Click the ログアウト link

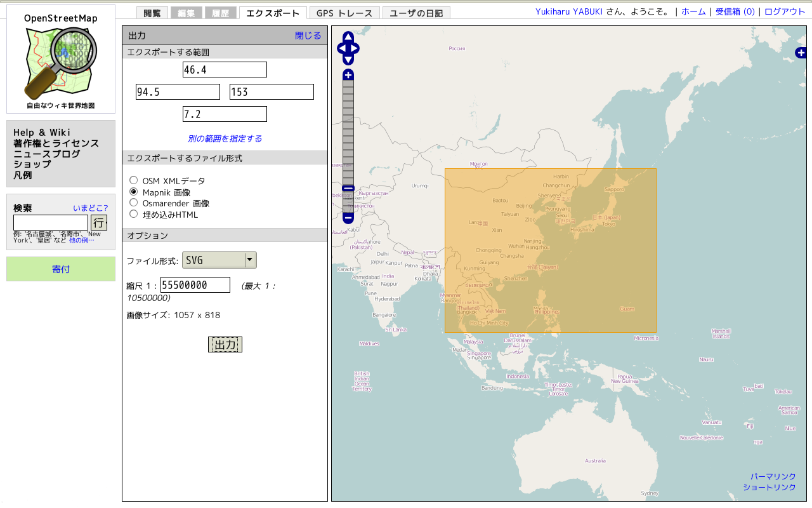(x=785, y=11)
